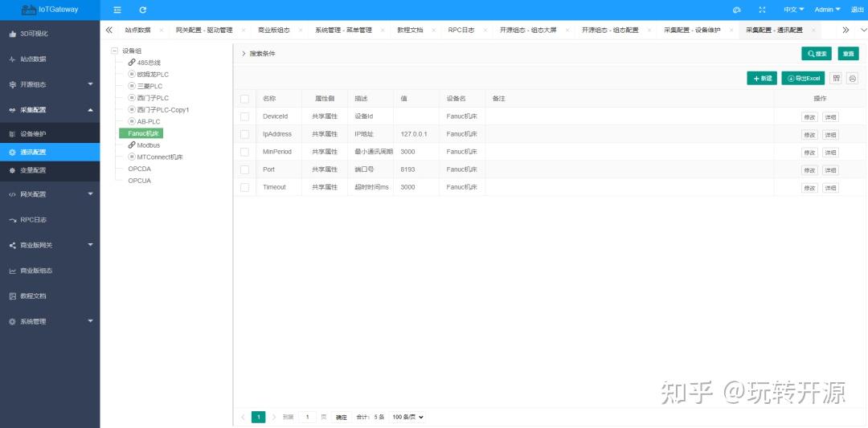Check the Timeout row checkbox
This screenshot has width=868, height=428.
tap(244, 187)
